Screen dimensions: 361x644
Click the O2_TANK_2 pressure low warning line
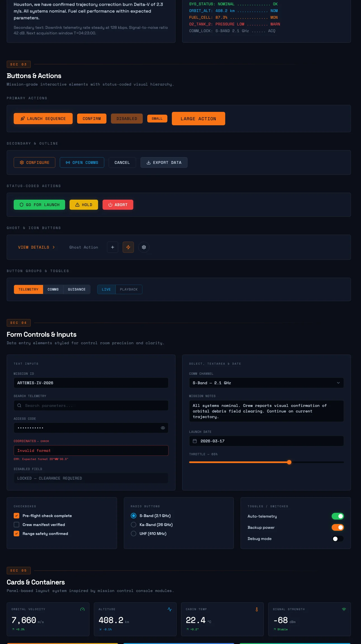[x=234, y=24]
